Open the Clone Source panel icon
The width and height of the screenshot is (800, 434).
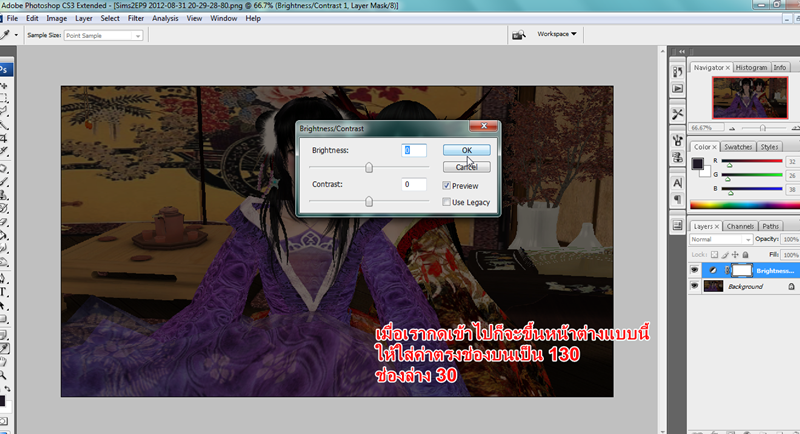click(x=678, y=157)
